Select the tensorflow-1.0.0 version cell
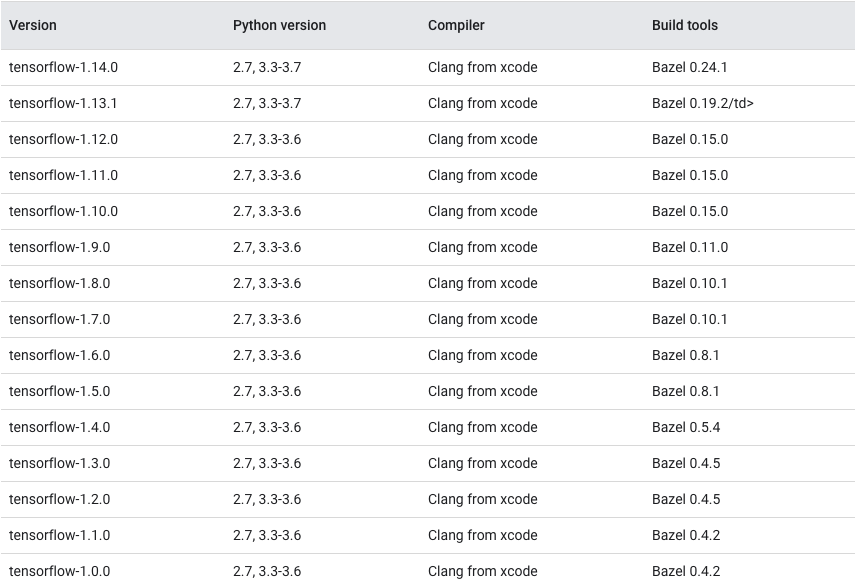The image size is (859, 588). coord(60,571)
